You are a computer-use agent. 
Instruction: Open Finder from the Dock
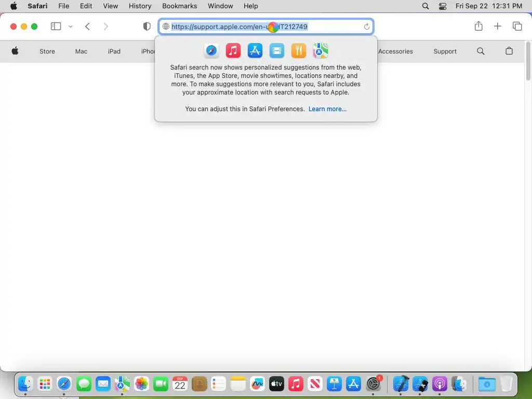tap(25, 384)
